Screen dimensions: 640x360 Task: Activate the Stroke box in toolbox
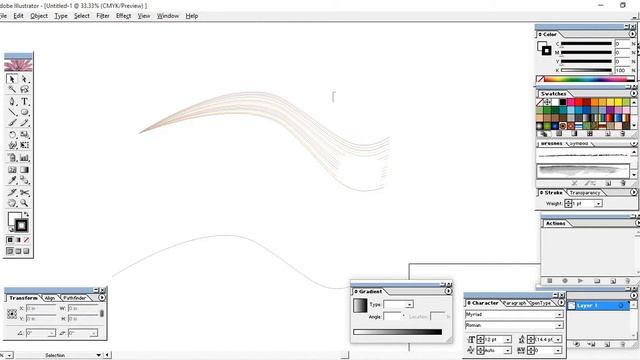[22, 225]
